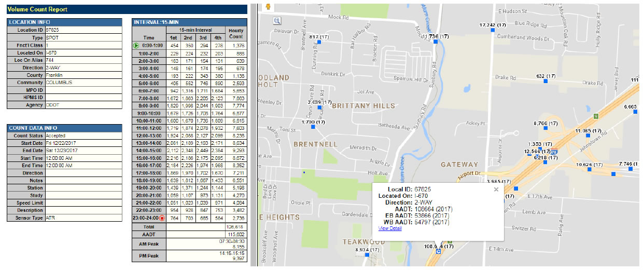Open the View Detail link

click(390, 228)
